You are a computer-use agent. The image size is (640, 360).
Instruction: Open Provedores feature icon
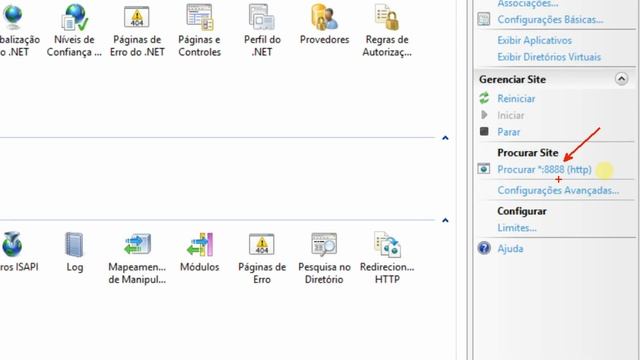click(324, 17)
